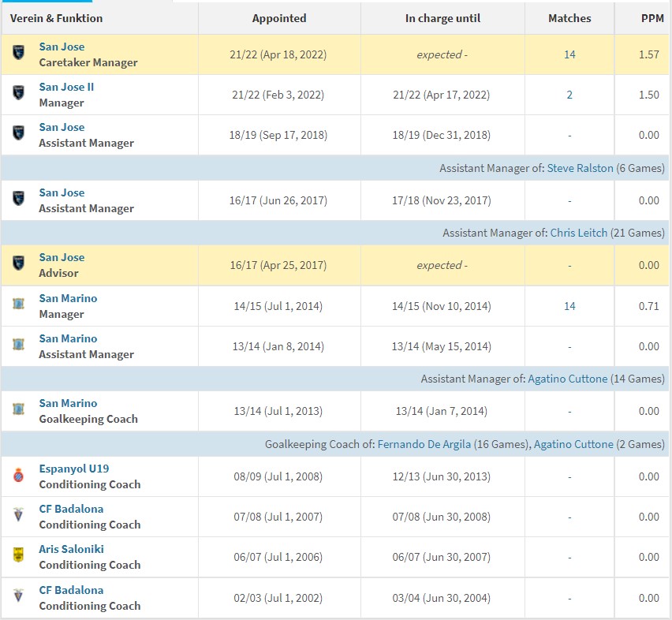
Task: Click the San Jose II club crest
Action: [17, 95]
